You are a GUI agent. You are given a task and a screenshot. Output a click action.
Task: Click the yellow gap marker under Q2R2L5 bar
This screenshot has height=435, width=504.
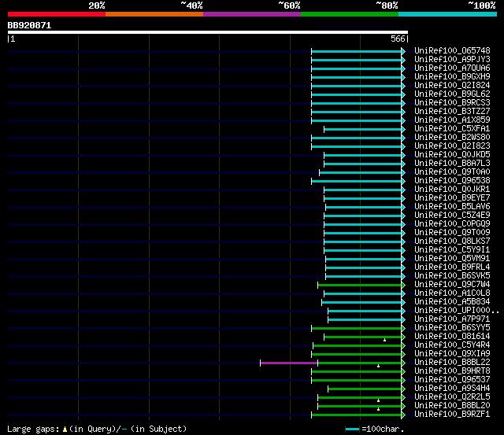click(x=378, y=400)
